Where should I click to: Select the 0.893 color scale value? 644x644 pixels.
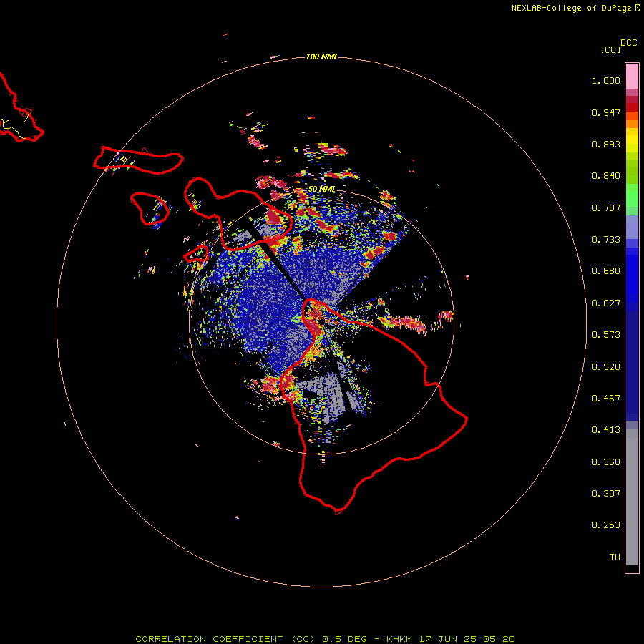coord(606,144)
